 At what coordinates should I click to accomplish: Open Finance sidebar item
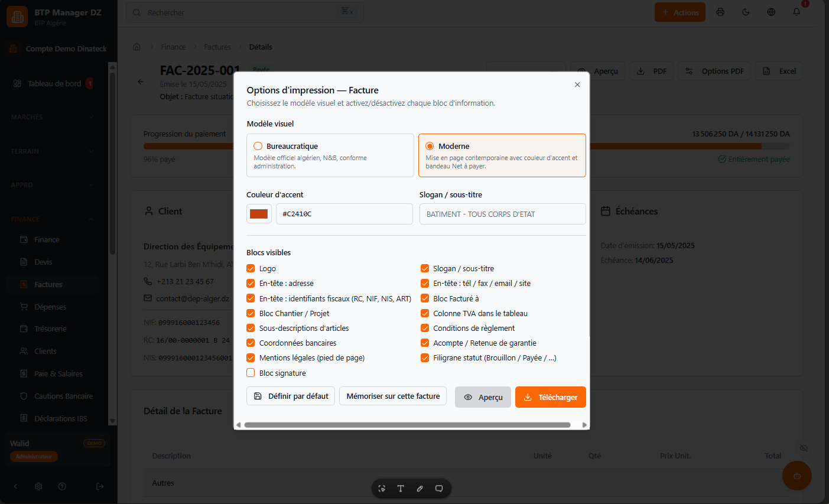pos(53,239)
